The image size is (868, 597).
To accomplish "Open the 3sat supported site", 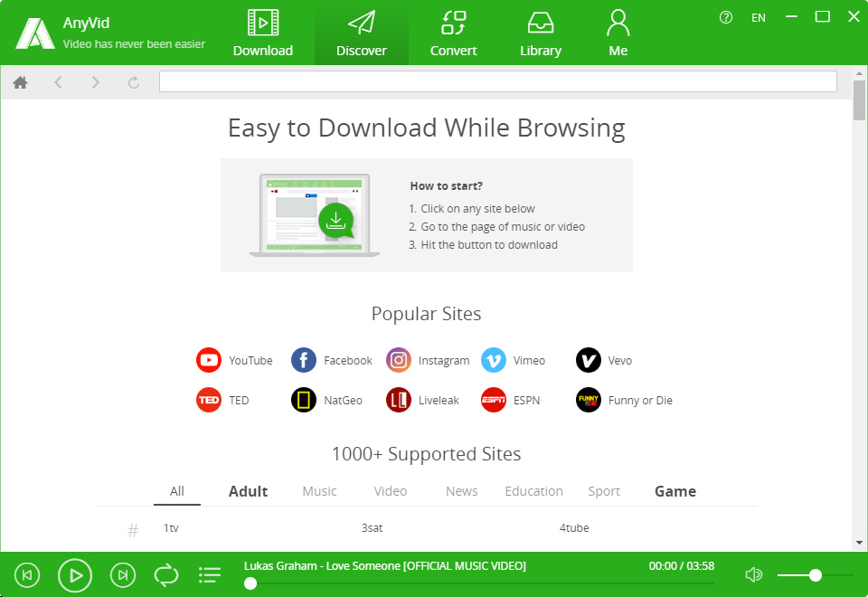I will 372,527.
